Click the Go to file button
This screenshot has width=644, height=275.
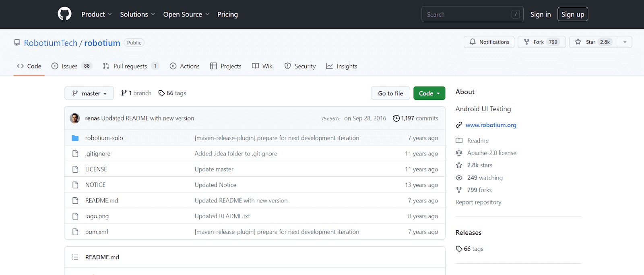(x=390, y=93)
